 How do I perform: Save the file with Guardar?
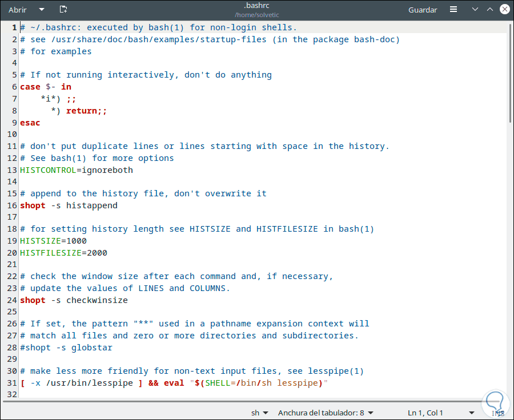click(423, 10)
